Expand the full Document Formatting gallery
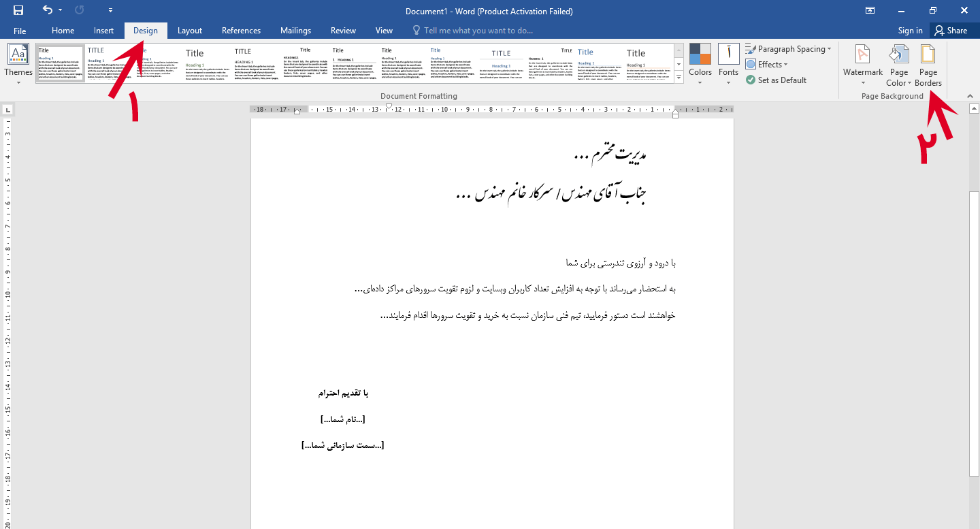This screenshot has width=980, height=529. click(679, 77)
